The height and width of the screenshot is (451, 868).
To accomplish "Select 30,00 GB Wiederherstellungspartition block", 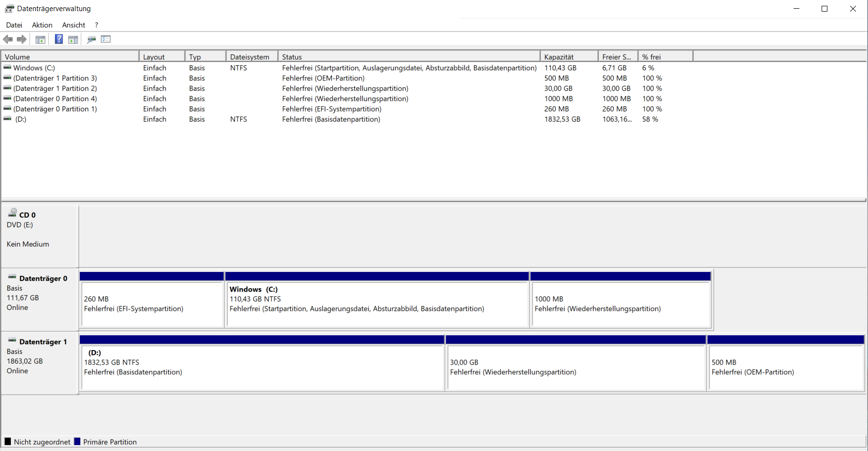I will tap(576, 363).
